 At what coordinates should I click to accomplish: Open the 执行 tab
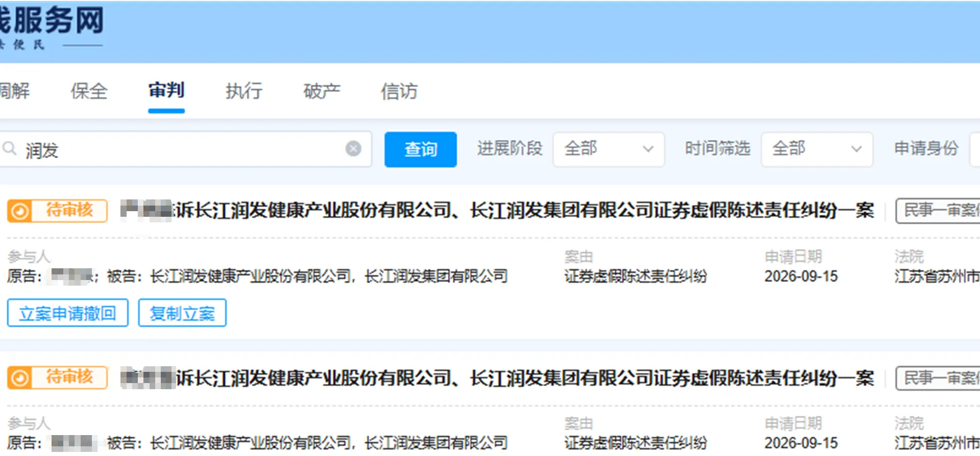coord(244,91)
